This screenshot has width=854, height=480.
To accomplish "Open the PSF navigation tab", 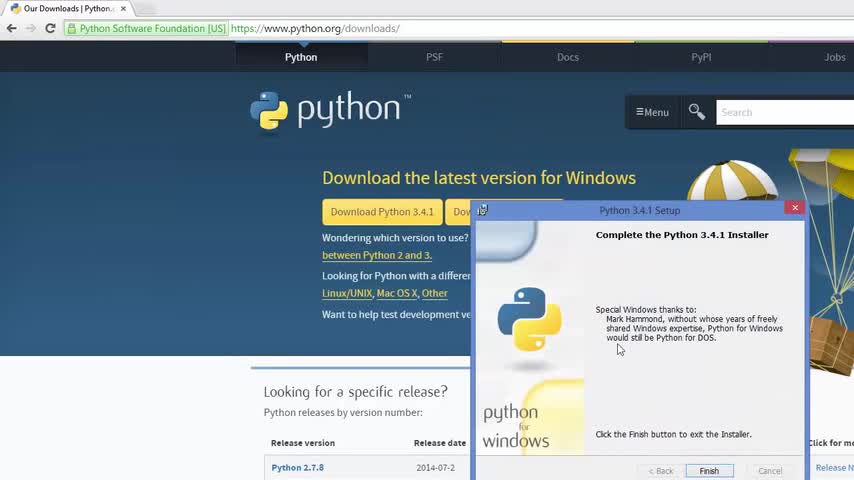I will tap(434, 57).
